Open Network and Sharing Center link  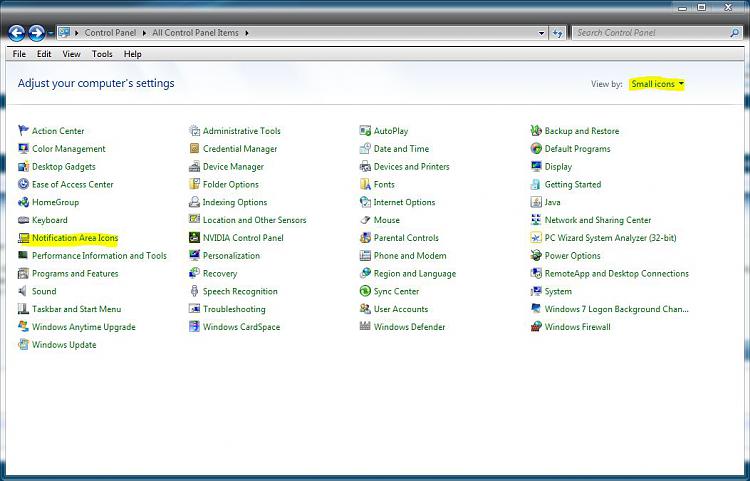pos(598,220)
